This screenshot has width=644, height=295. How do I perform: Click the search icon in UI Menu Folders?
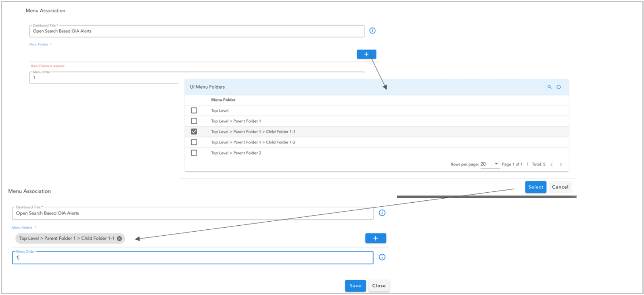549,87
